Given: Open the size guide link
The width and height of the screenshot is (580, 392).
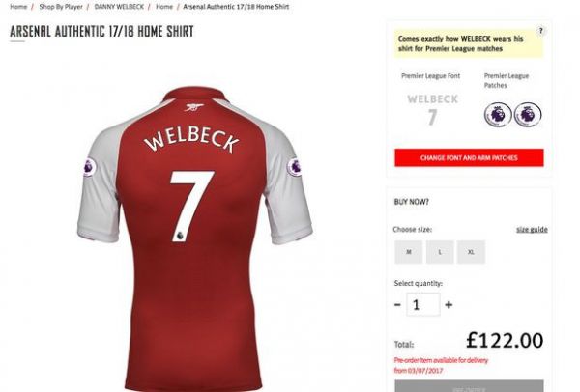Looking at the screenshot, I should click(x=531, y=230).
